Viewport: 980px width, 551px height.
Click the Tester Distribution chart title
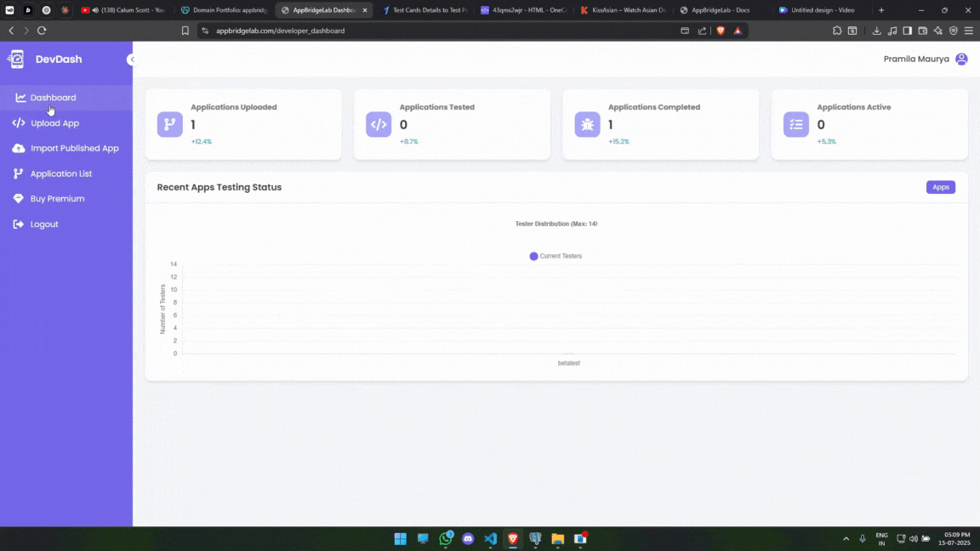pos(556,224)
